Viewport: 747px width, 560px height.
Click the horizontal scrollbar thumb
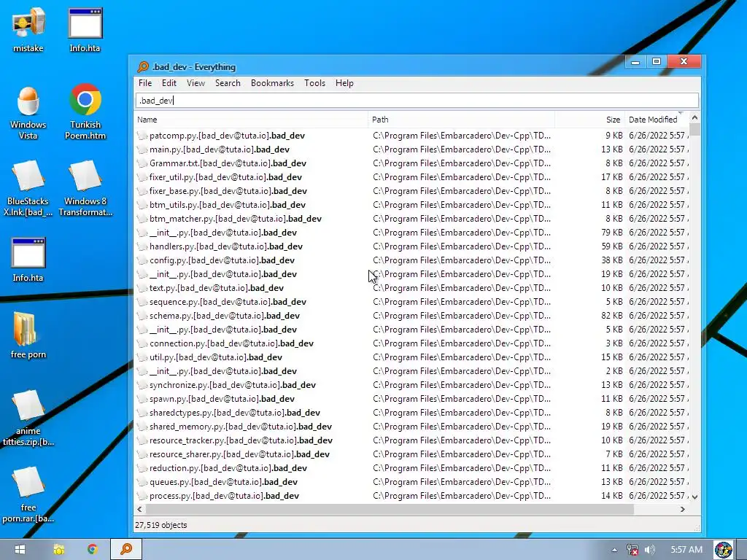tap(390, 509)
